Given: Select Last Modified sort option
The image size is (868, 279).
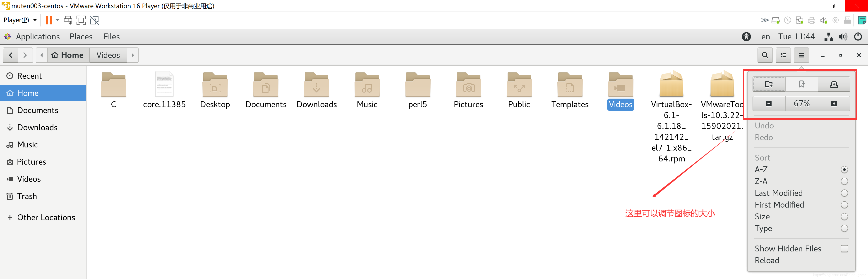Looking at the screenshot, I should coord(778,193).
